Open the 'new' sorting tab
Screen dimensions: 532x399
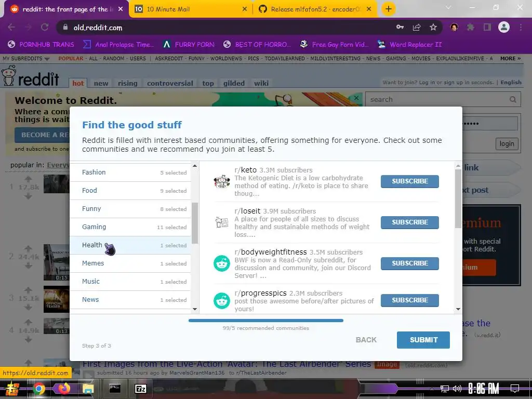[101, 83]
